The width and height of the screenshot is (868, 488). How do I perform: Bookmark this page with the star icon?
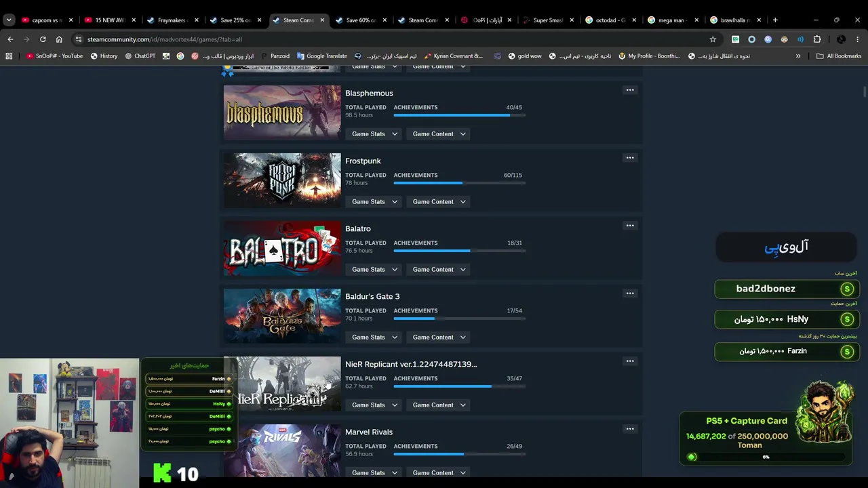pos(713,39)
